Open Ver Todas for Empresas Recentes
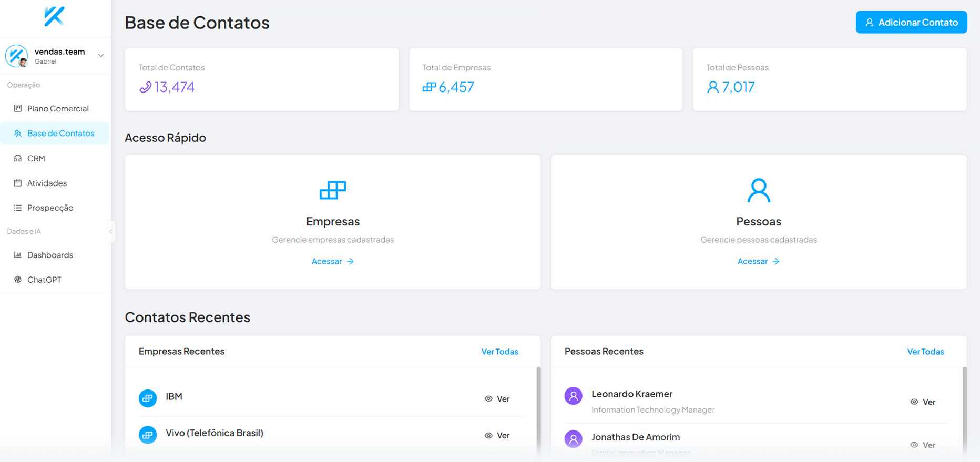 [499, 352]
